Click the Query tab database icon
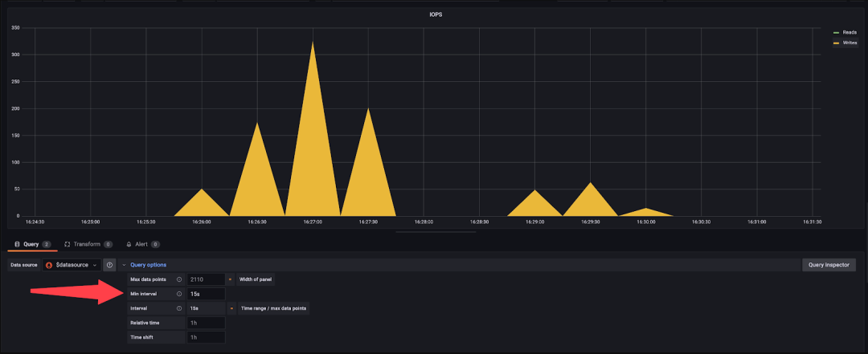The height and width of the screenshot is (354, 868). tap(17, 244)
